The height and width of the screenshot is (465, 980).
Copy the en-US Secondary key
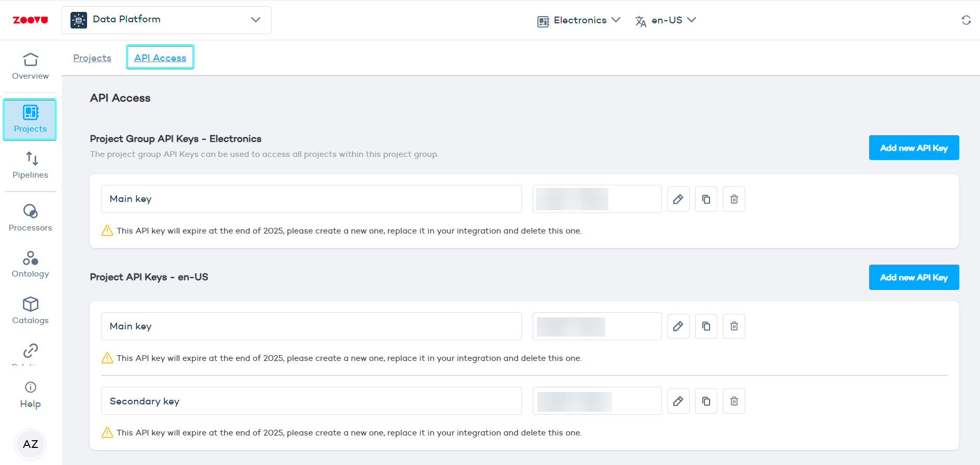(706, 401)
